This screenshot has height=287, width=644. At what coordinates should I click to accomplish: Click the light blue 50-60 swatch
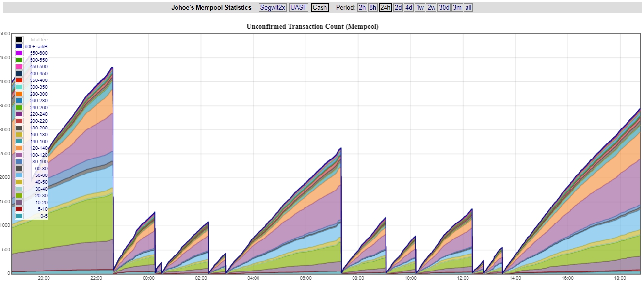click(x=19, y=175)
